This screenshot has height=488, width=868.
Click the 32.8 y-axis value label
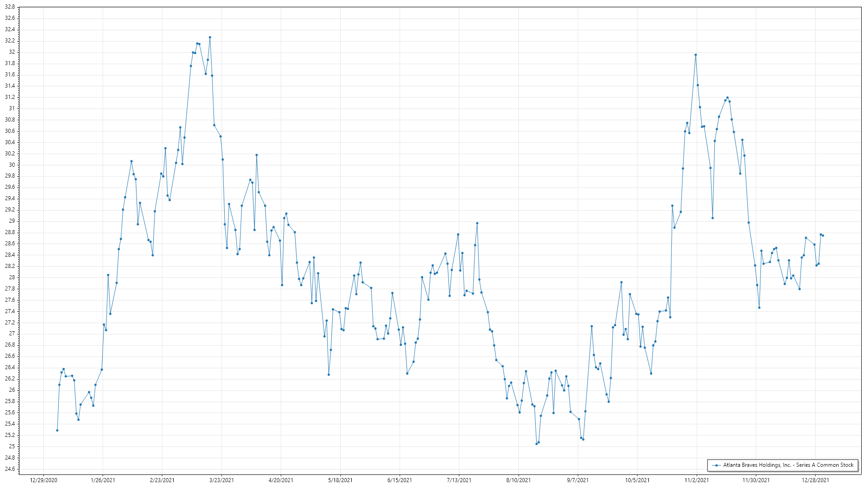pos(10,7)
